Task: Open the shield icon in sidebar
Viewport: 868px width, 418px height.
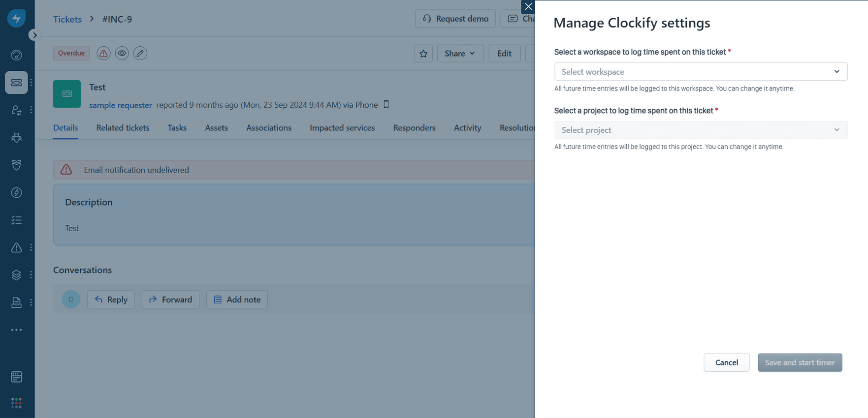Action: tap(17, 165)
